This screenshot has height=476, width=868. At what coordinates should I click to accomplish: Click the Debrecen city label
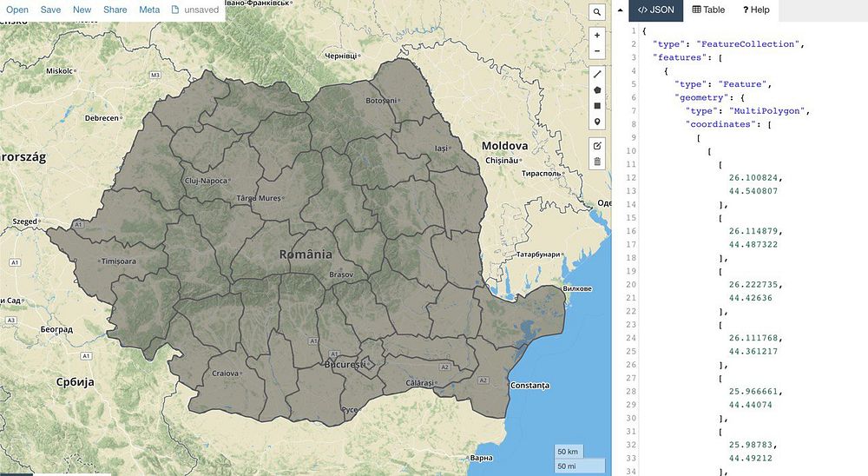point(102,118)
